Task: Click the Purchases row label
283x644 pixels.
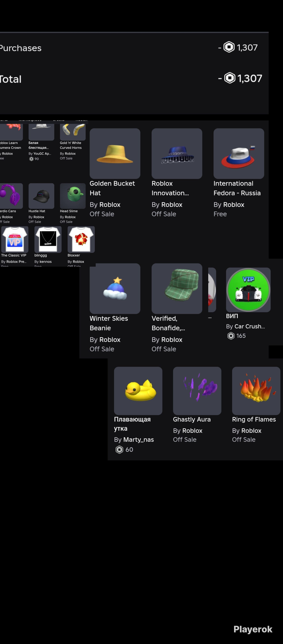Action: click(x=21, y=48)
